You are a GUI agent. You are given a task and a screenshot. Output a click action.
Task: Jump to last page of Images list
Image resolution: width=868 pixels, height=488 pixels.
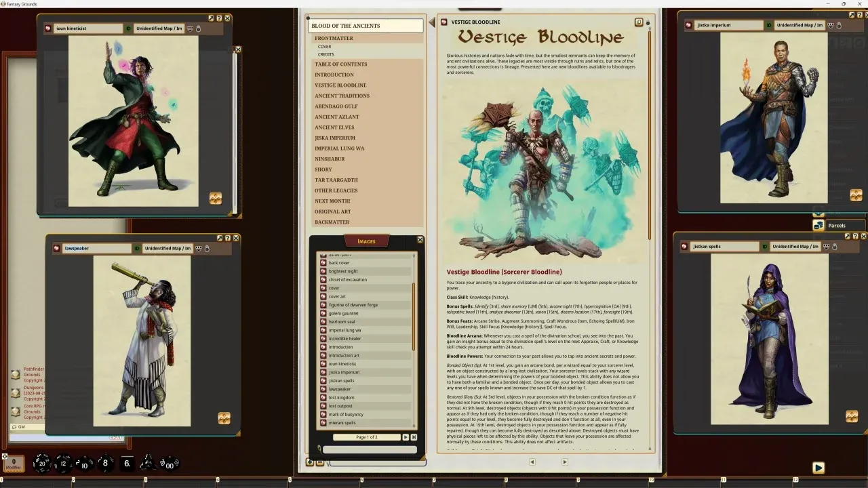[x=414, y=437]
